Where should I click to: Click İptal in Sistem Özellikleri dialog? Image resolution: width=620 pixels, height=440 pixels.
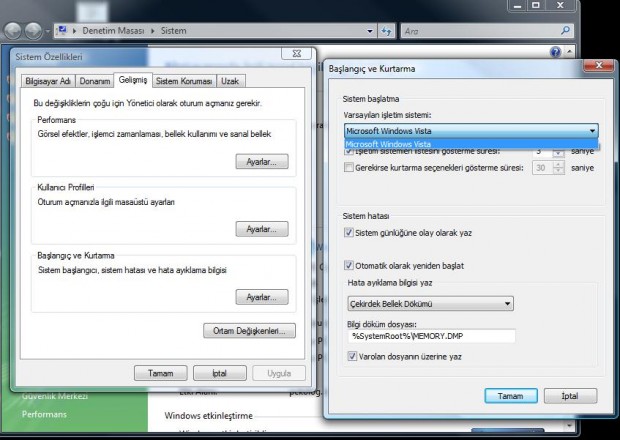[219, 373]
